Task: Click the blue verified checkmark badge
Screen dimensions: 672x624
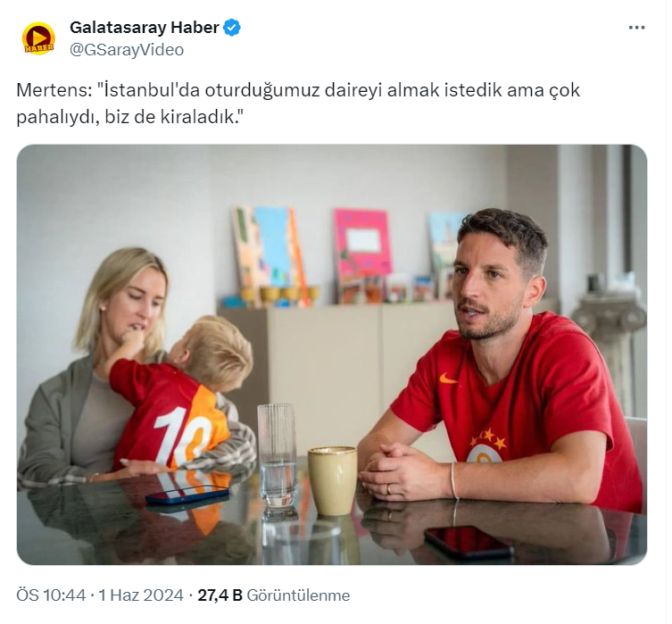Action: [x=232, y=28]
